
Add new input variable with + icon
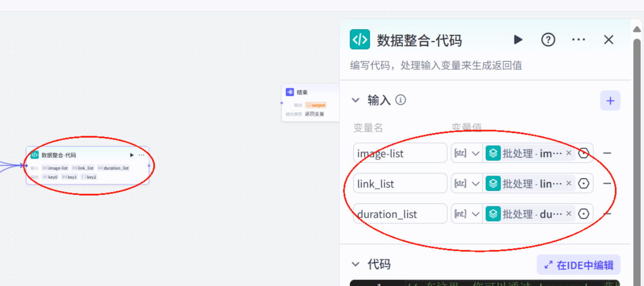click(610, 100)
